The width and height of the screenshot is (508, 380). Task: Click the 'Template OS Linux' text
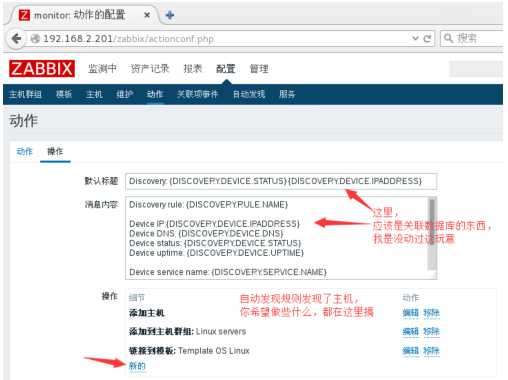pos(214,351)
